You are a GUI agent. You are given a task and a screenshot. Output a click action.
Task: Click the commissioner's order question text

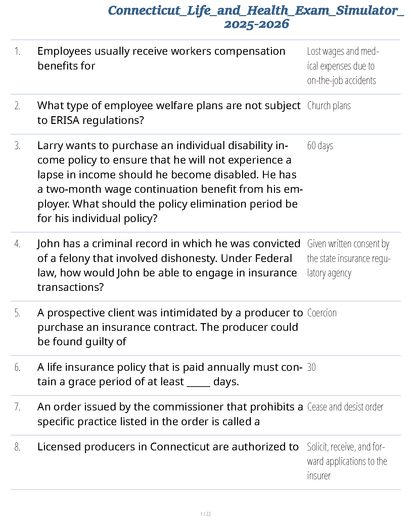tap(170, 414)
